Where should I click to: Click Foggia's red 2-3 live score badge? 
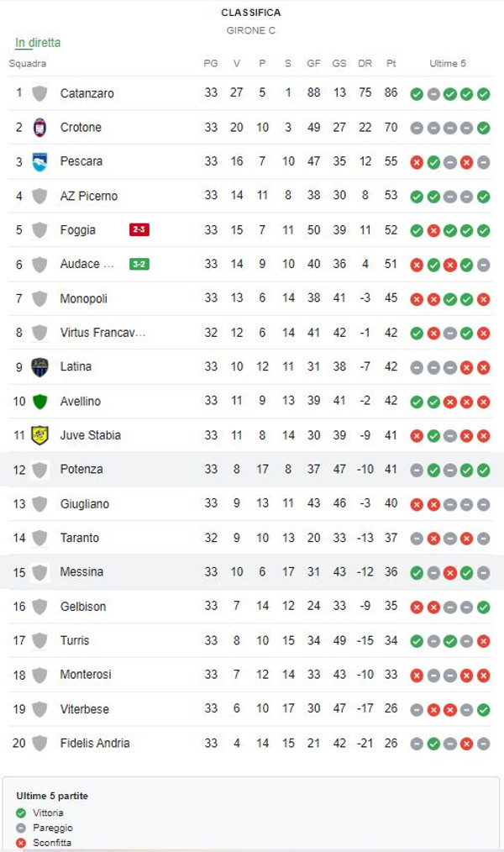pos(139,229)
